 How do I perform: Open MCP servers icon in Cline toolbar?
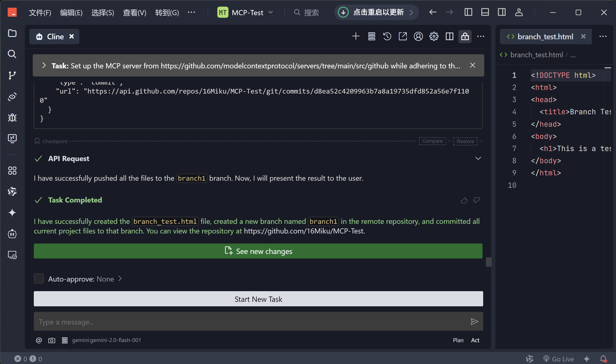click(x=372, y=37)
